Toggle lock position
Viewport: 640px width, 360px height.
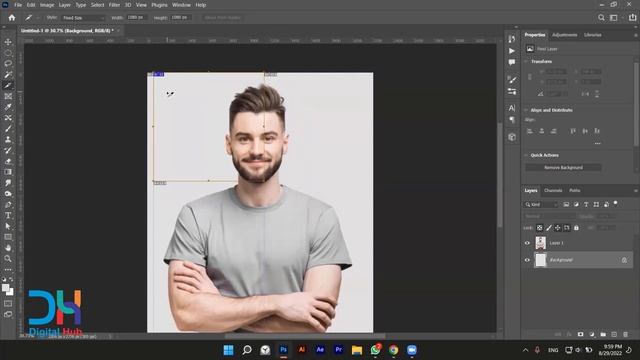558,228
